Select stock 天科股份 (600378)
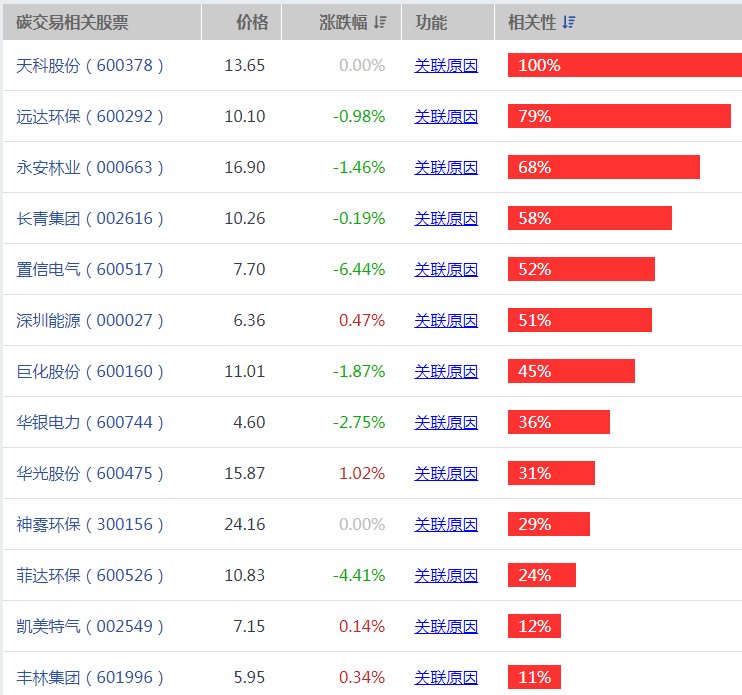Image resolution: width=742 pixels, height=695 pixels. tap(90, 65)
